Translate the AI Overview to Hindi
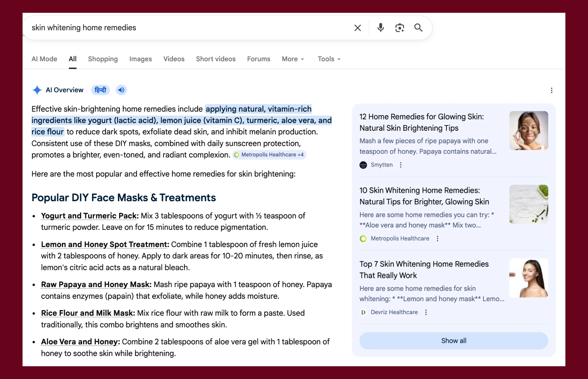The height and width of the screenshot is (379, 588). click(100, 90)
